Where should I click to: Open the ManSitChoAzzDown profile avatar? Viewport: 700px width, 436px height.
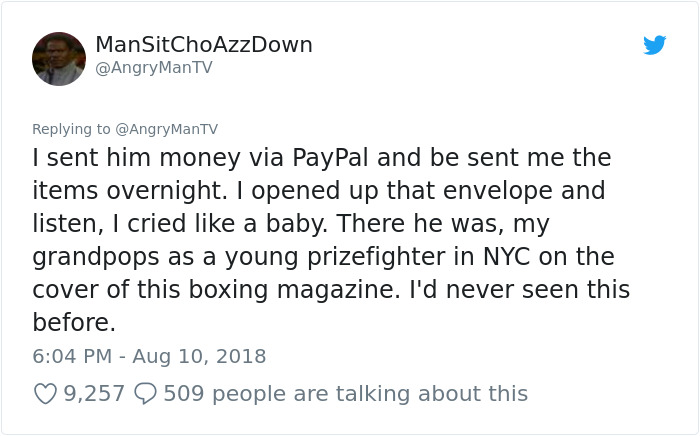click(x=59, y=58)
